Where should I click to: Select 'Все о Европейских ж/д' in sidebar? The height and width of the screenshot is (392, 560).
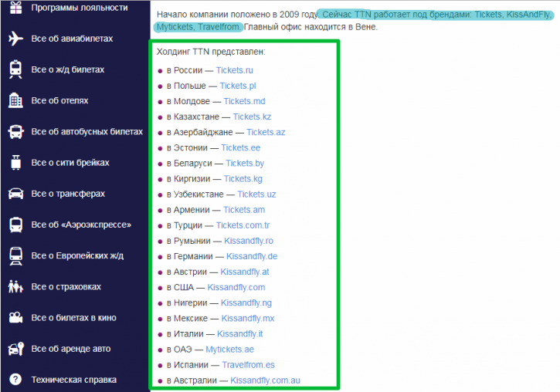77,255
